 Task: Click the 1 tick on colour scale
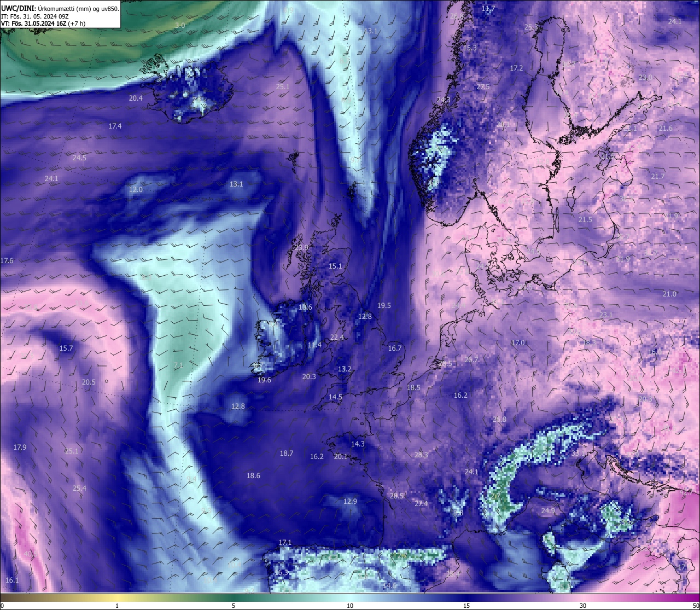(117, 606)
